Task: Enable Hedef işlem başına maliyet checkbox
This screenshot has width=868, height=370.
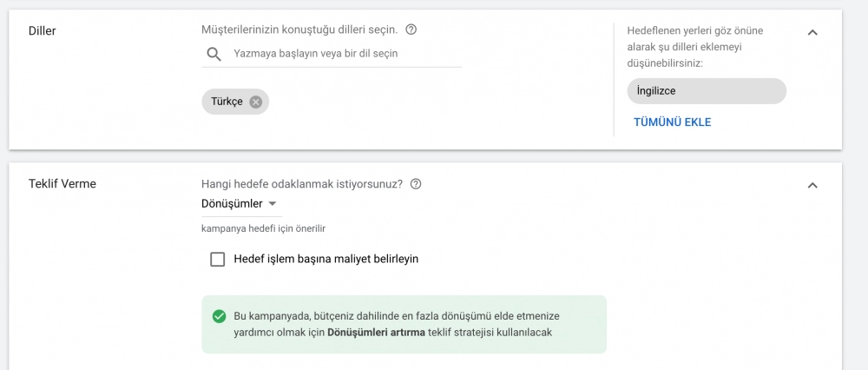Action: [x=218, y=259]
